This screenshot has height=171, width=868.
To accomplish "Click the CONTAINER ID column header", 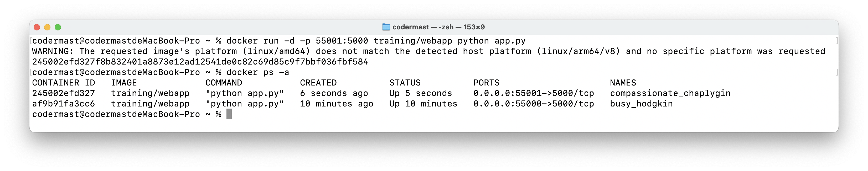I will pos(64,83).
